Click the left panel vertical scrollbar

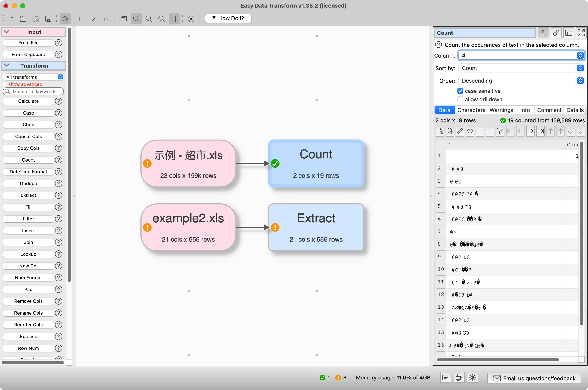click(69, 155)
